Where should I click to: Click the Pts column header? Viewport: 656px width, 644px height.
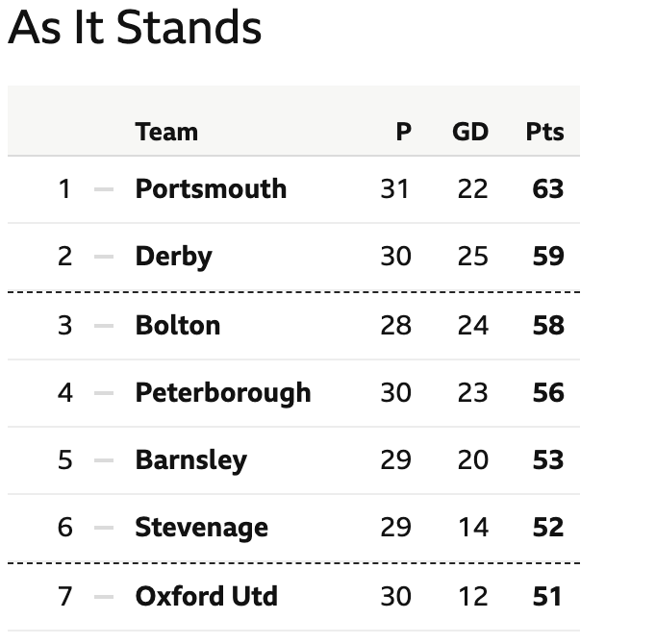[x=544, y=132]
